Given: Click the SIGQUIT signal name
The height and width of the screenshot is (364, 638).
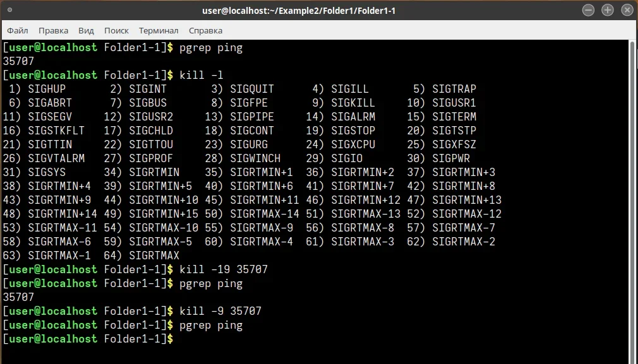Looking at the screenshot, I should tap(252, 89).
